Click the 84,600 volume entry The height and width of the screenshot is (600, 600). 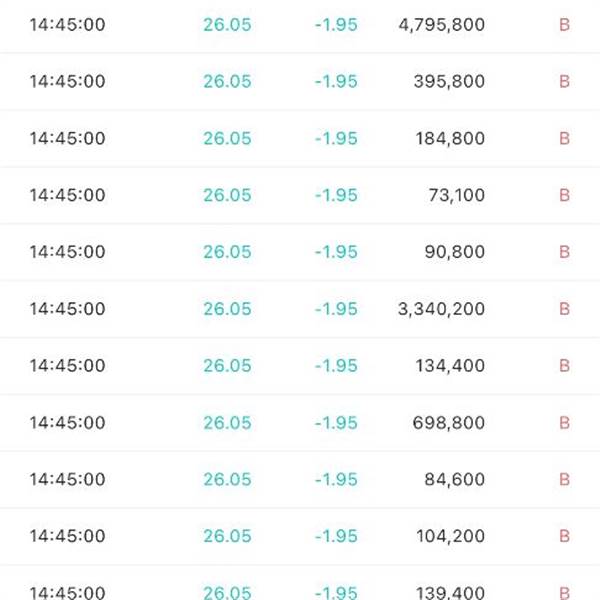pos(454,480)
